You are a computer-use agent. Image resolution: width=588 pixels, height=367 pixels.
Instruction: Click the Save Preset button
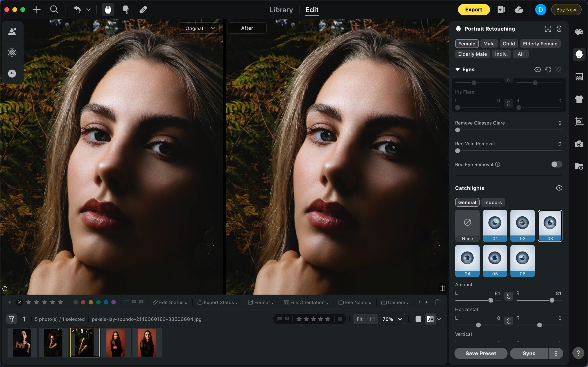pos(481,353)
